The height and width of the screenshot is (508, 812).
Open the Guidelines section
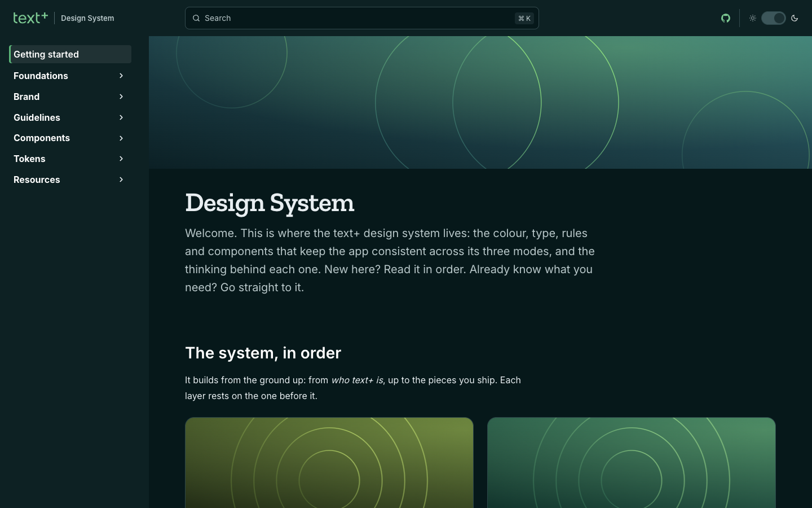[37, 117]
